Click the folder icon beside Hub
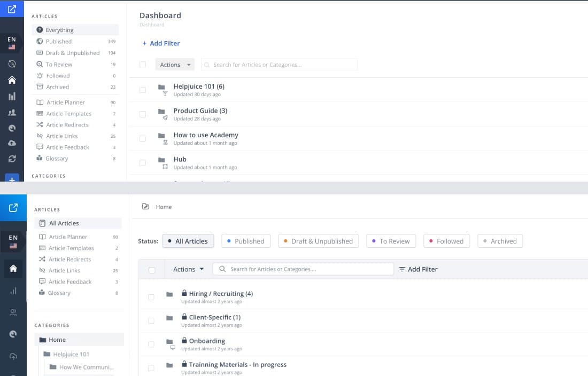This screenshot has height=376, width=588. (x=161, y=160)
